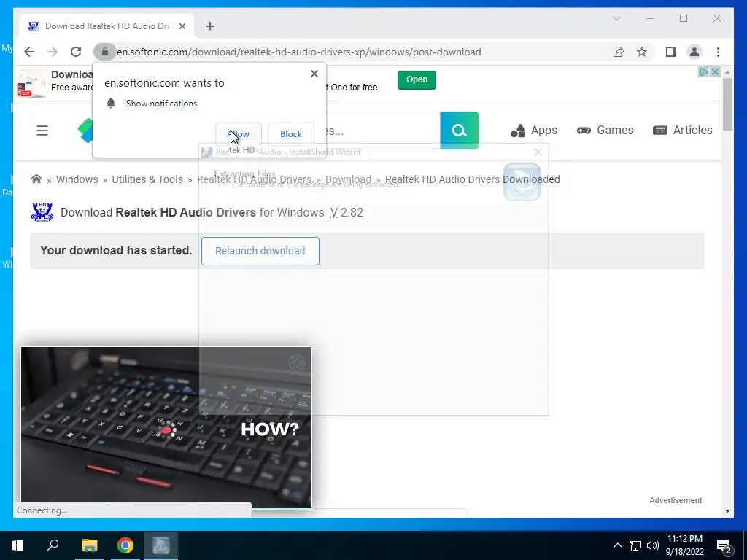This screenshot has width=747, height=560.
Task: Close the InstallShield Wizard dialog
Action: 538,152
